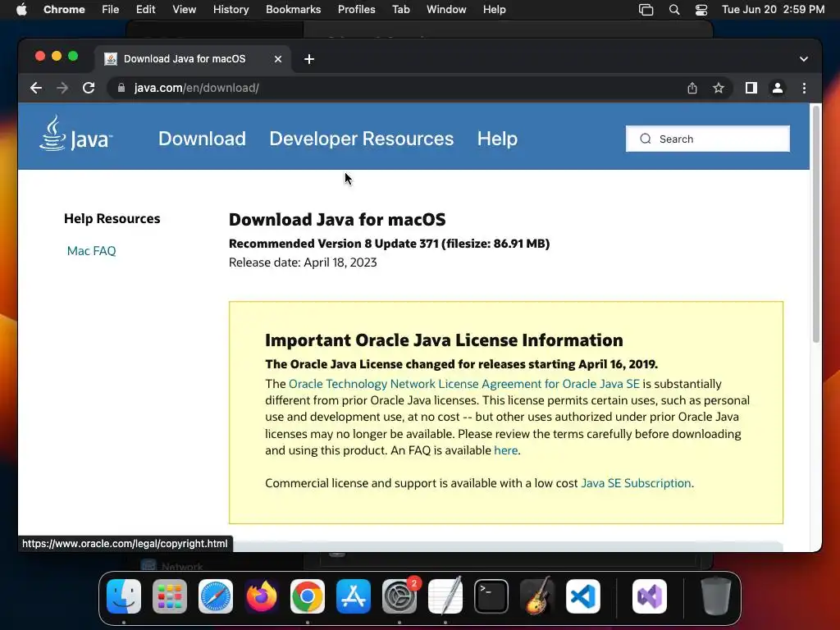Open Chrome's three-dot menu

pyautogui.click(x=804, y=88)
